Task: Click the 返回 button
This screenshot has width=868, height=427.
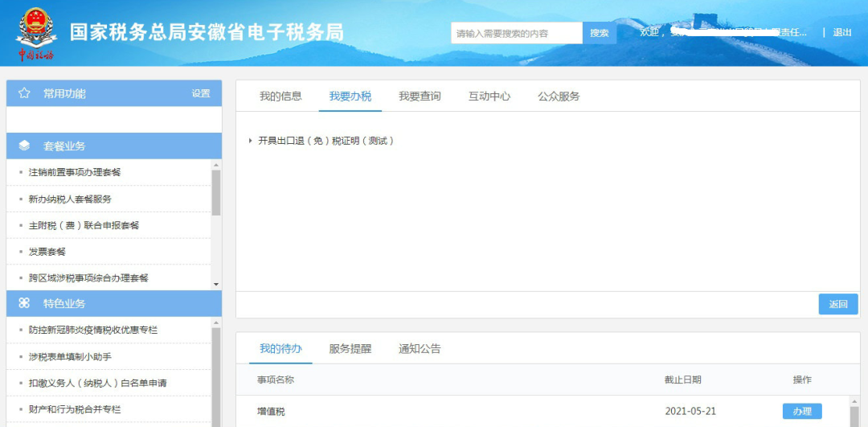Action: 838,304
